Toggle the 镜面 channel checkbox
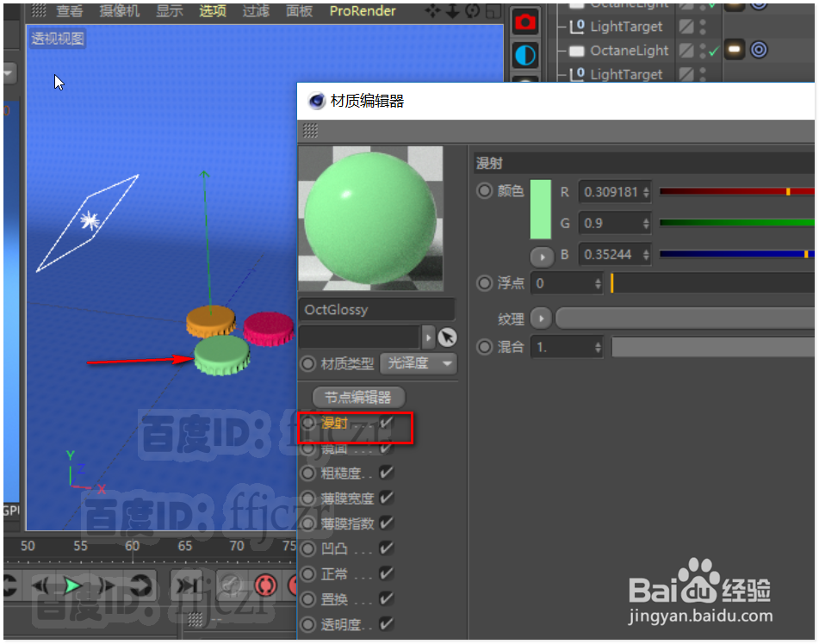The height and width of the screenshot is (644, 819). [x=386, y=448]
